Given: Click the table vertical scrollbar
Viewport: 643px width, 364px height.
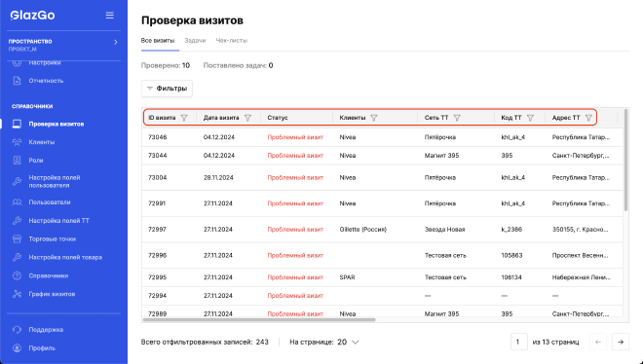Looking at the screenshot, I should (x=625, y=160).
